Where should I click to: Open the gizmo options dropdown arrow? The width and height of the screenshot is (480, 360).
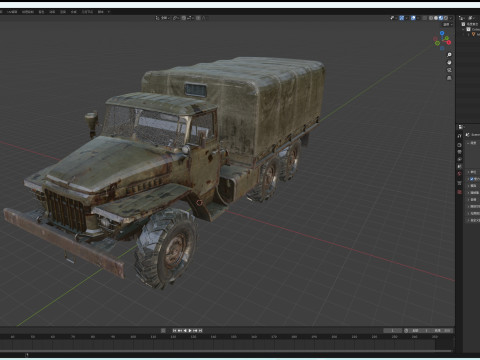coord(407,18)
